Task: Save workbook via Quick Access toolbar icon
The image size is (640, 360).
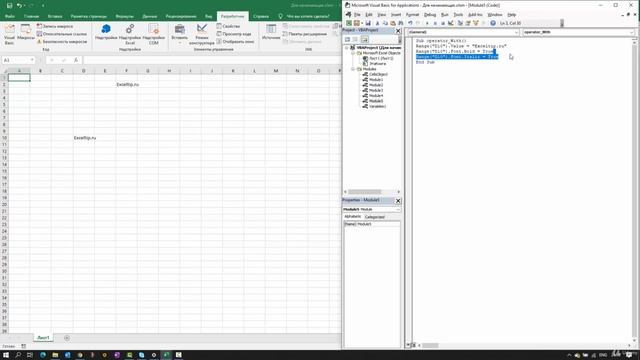Action: coord(9,6)
